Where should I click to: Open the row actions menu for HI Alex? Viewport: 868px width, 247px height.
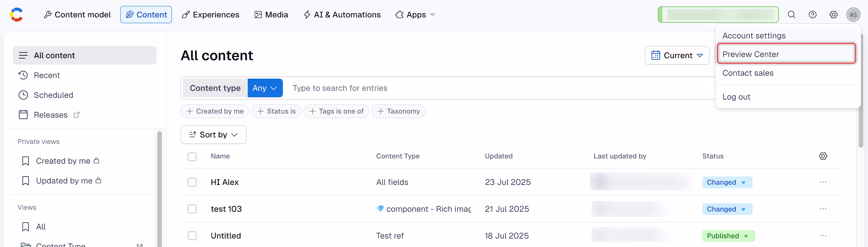823,182
